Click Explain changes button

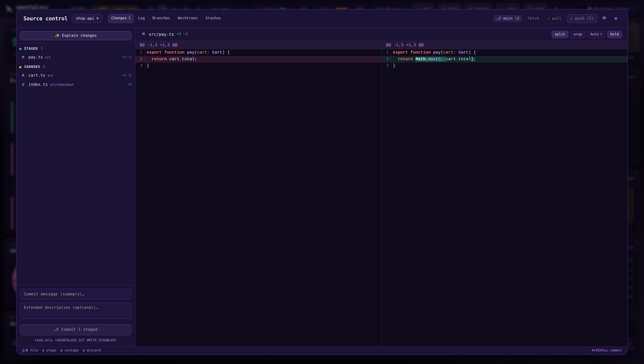tap(76, 36)
